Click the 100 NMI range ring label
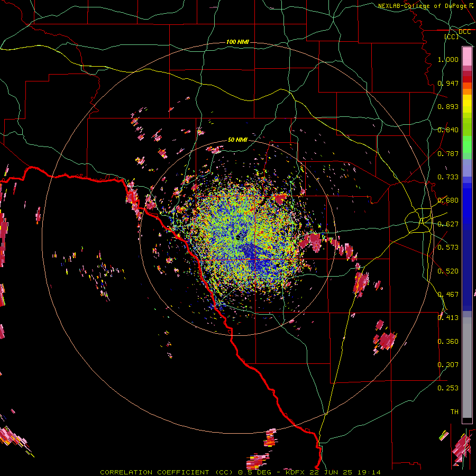 click(x=237, y=42)
